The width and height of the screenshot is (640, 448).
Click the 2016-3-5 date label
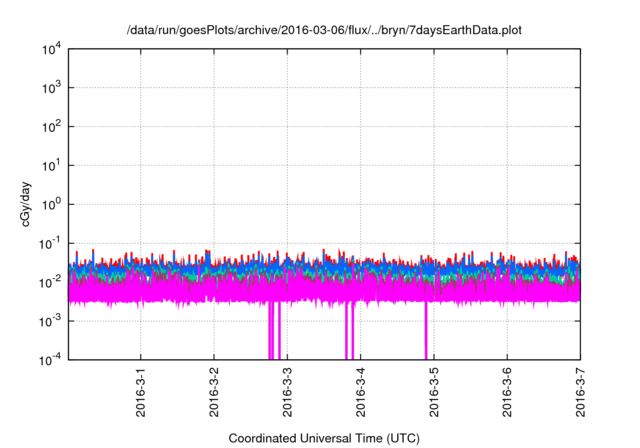pyautogui.click(x=434, y=392)
